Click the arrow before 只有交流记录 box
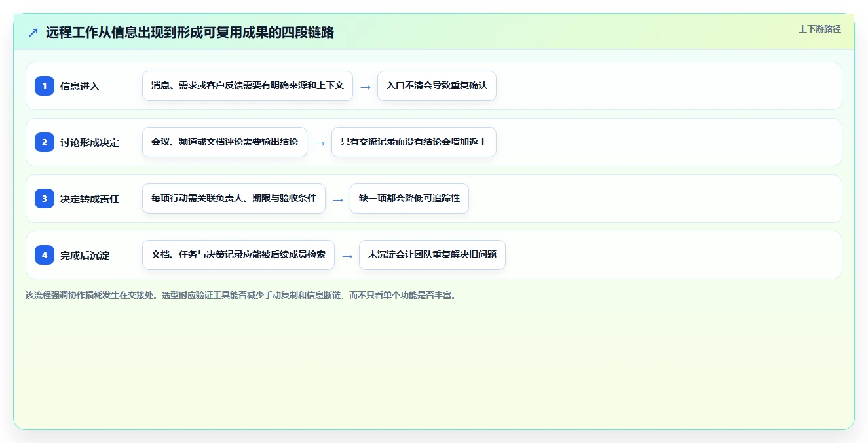 click(320, 143)
